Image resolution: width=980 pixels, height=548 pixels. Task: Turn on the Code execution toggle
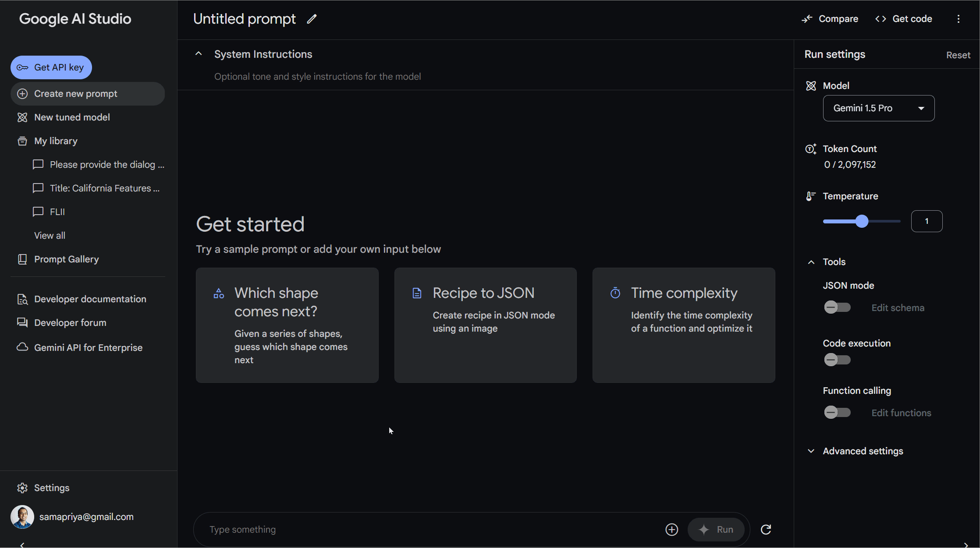(x=837, y=360)
